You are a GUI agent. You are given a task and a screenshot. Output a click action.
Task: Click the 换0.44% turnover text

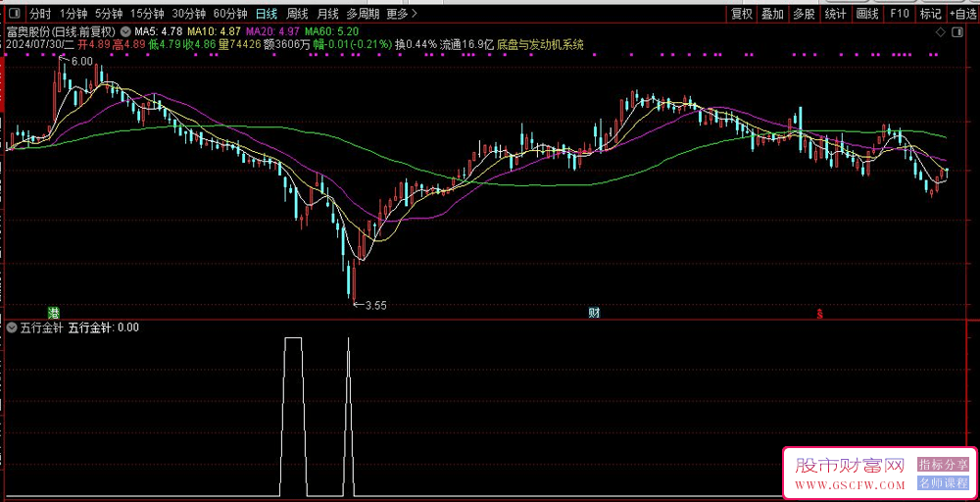click(416, 44)
